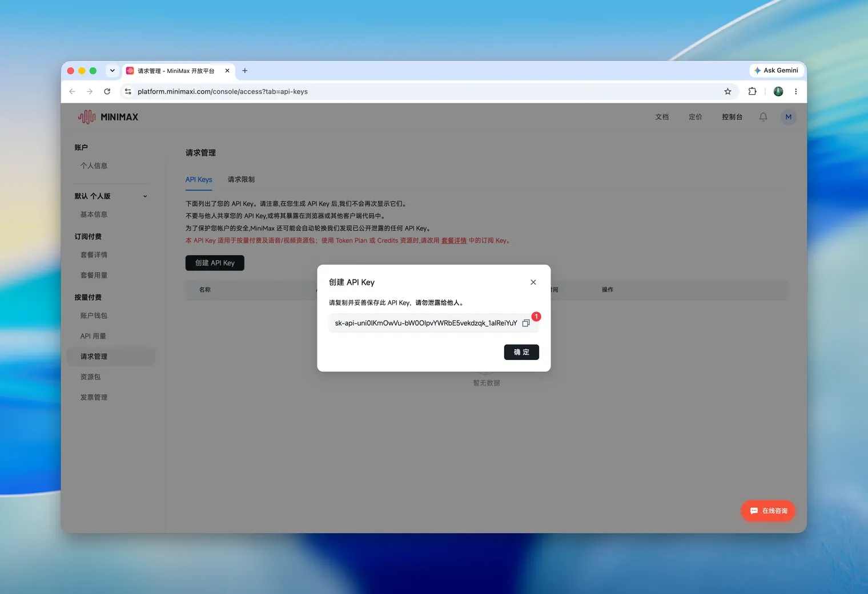This screenshot has width=868, height=594.
Task: Open a new browser tab
Action: tap(245, 71)
